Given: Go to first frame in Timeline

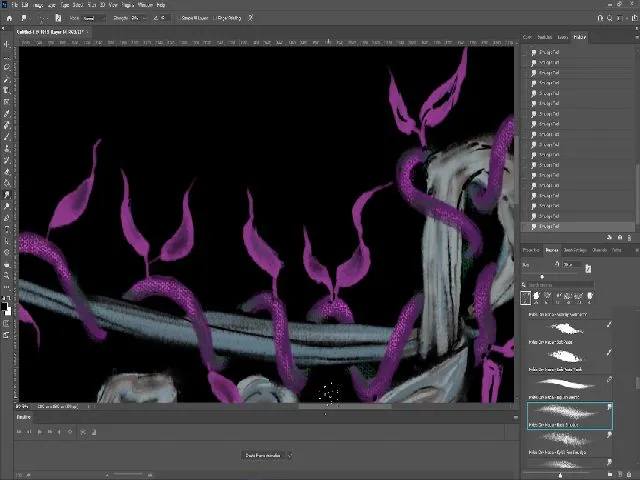Looking at the screenshot, I should click(x=19, y=431).
